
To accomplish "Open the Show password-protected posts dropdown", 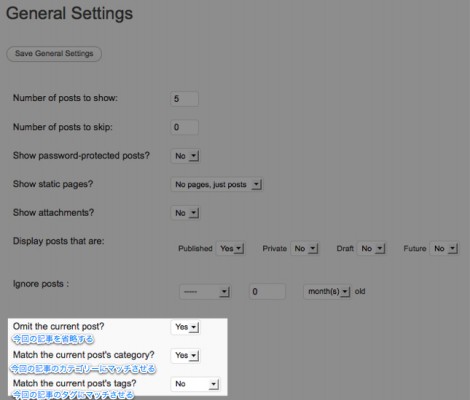I will click(x=185, y=156).
